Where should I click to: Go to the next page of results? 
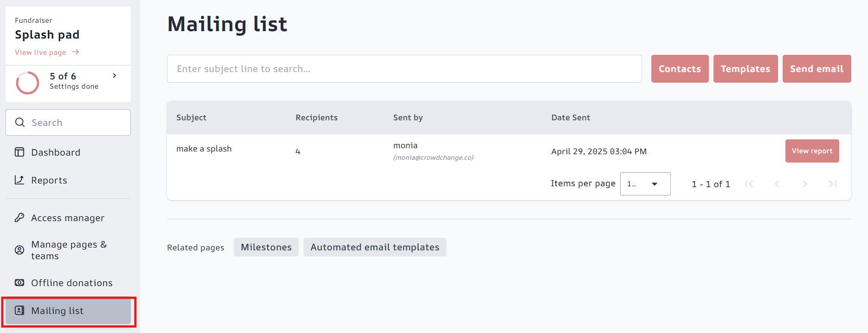pyautogui.click(x=805, y=184)
